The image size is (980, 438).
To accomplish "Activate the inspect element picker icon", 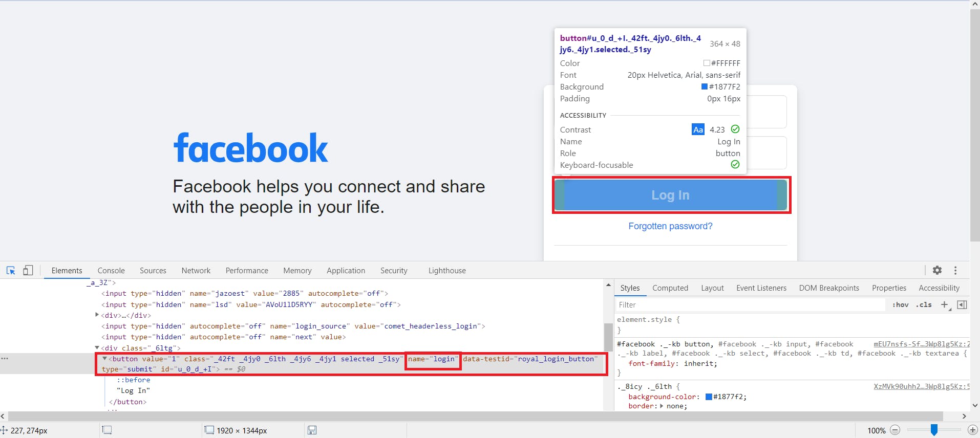I will (x=11, y=271).
